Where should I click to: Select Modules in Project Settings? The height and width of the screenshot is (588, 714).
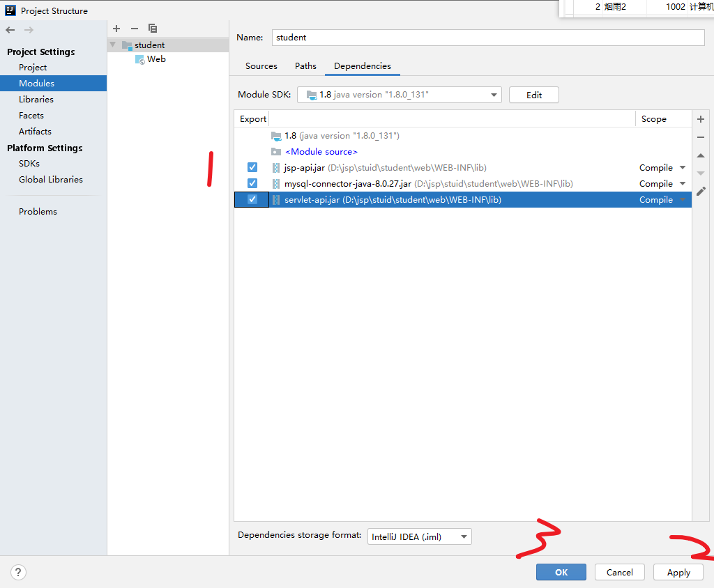point(53,84)
